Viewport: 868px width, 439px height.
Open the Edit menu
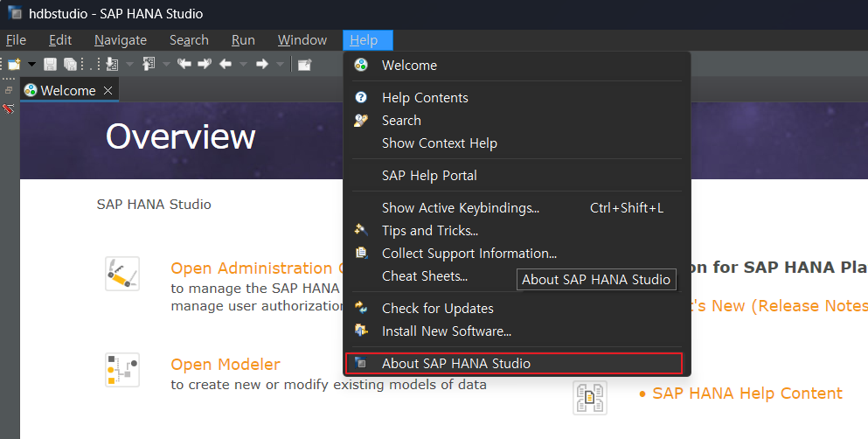[x=59, y=40]
